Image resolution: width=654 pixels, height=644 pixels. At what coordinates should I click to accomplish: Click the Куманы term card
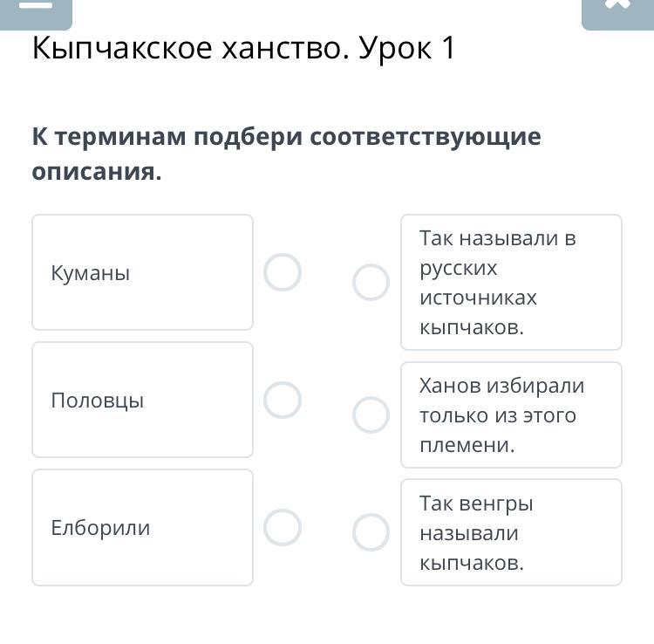click(142, 272)
